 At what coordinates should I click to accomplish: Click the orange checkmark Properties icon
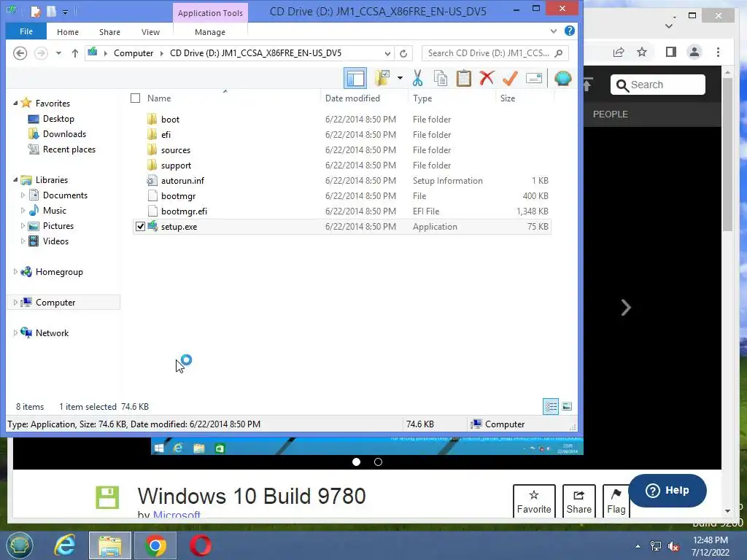click(x=510, y=78)
